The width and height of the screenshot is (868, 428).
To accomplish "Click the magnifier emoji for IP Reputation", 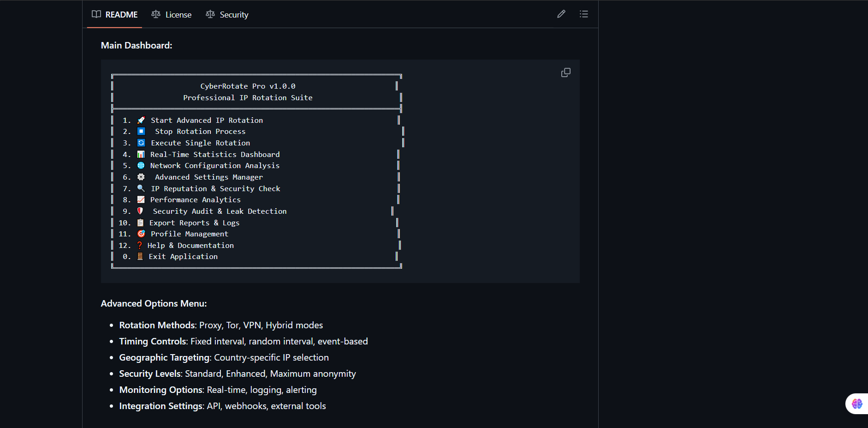I will (141, 188).
